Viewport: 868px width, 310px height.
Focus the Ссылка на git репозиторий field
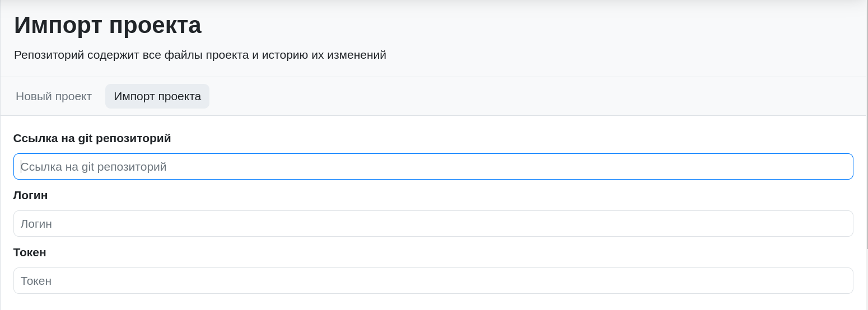pyautogui.click(x=433, y=167)
